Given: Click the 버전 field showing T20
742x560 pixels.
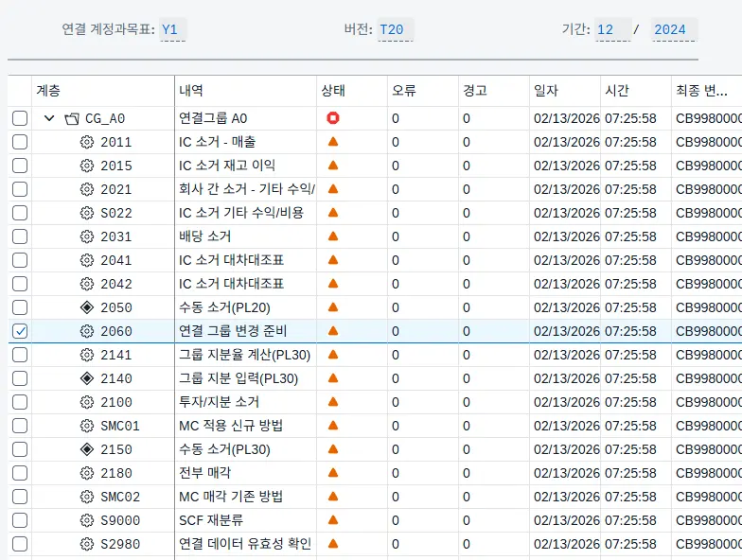Looking at the screenshot, I should [392, 29].
